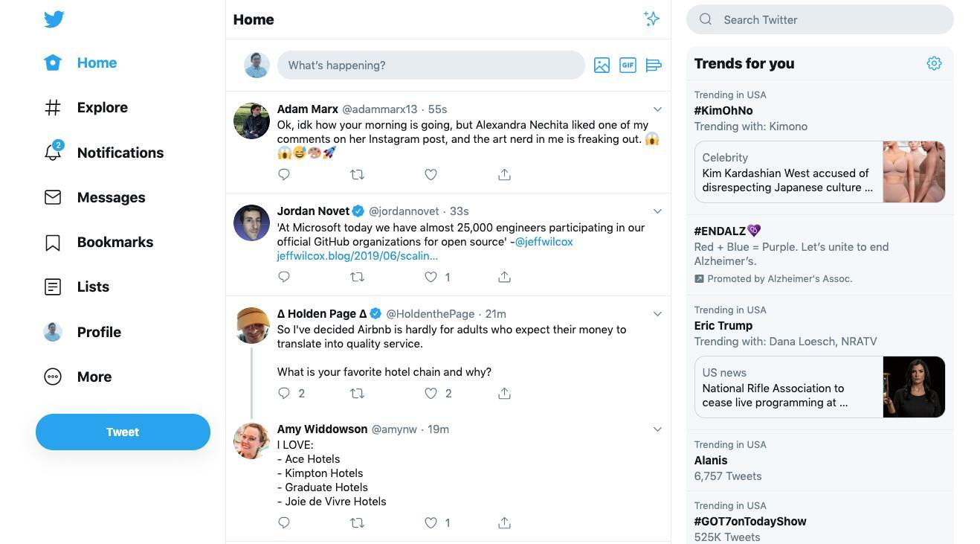980x544 pixels.
Task: Click the sparkle timeline options icon
Action: pos(651,19)
